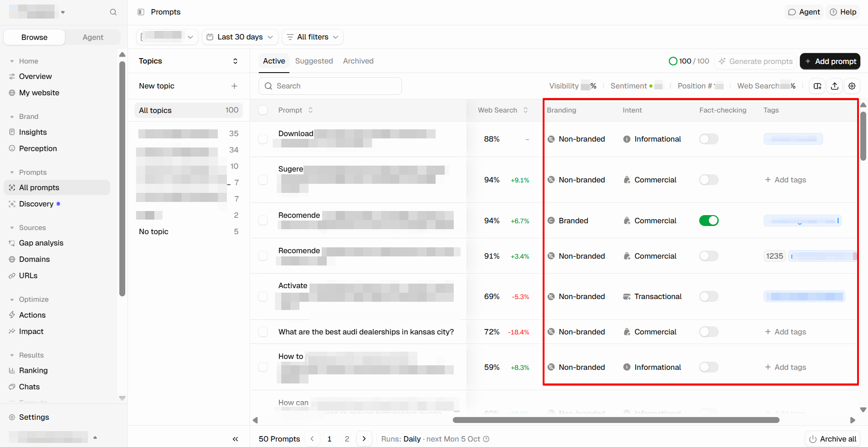868x447 pixels.
Task: Open Settings in the sidebar
Action: (34, 417)
